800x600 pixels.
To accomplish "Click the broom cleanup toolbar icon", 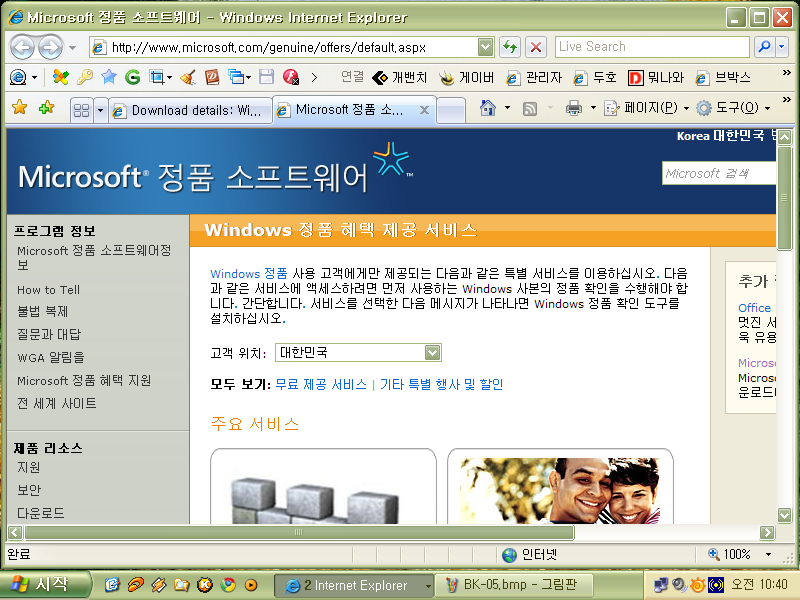I will [x=188, y=78].
